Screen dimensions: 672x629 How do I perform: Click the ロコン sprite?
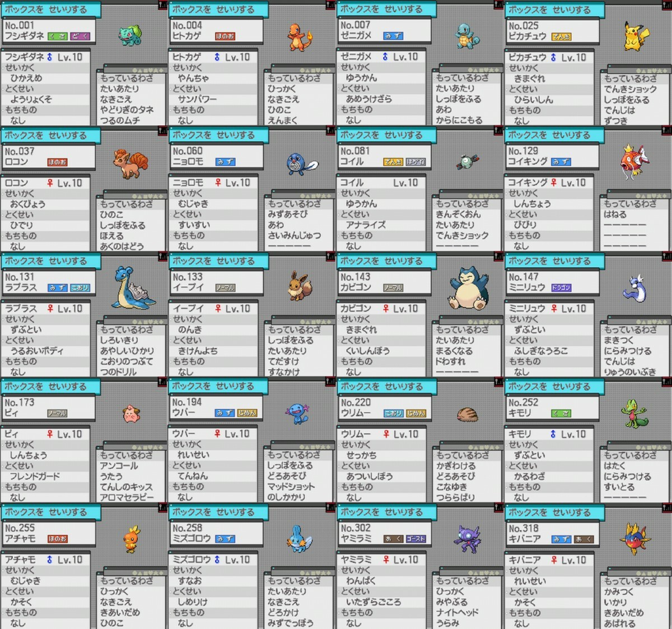(x=130, y=163)
